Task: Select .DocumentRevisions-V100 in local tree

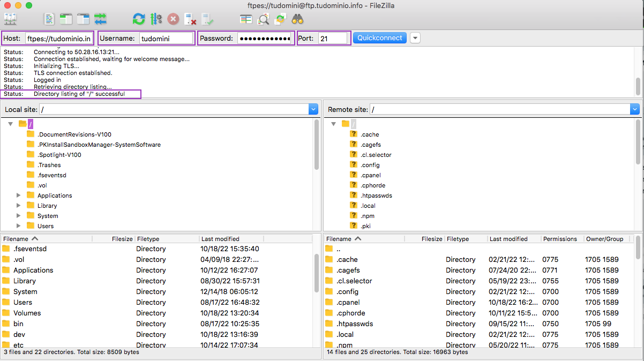Action: (74, 134)
